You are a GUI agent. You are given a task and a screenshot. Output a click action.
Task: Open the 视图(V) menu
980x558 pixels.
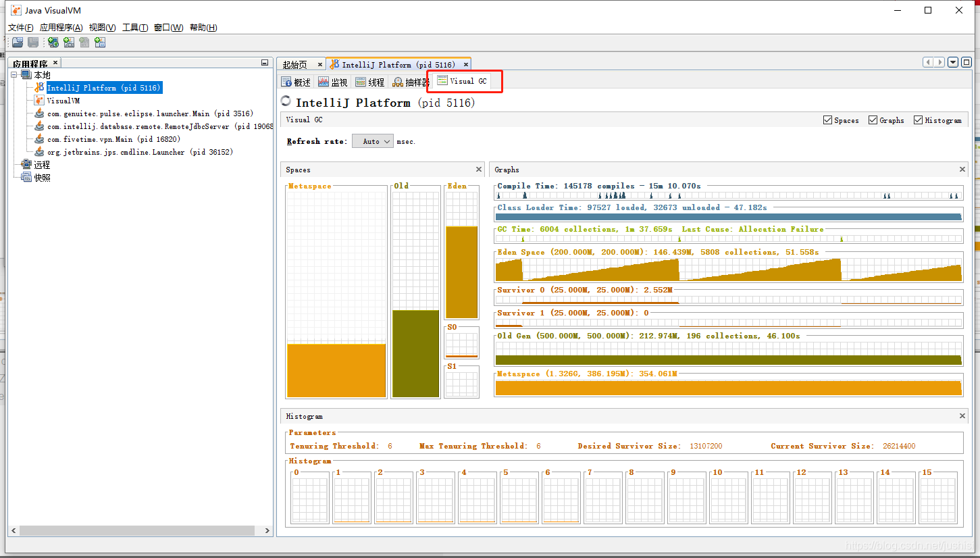103,28
